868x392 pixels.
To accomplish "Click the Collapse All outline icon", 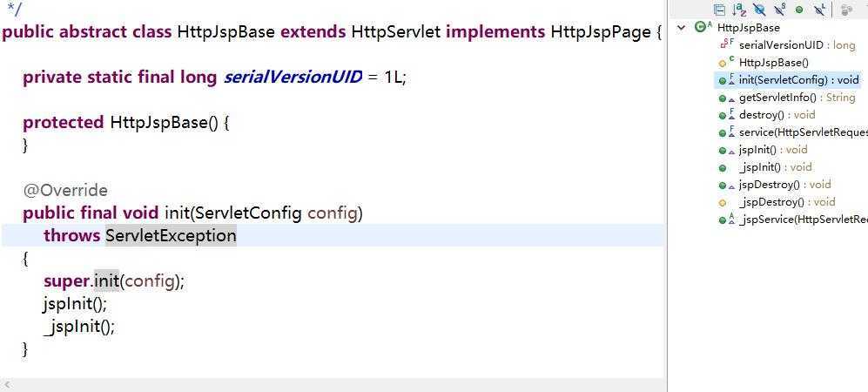I will 719,9.
